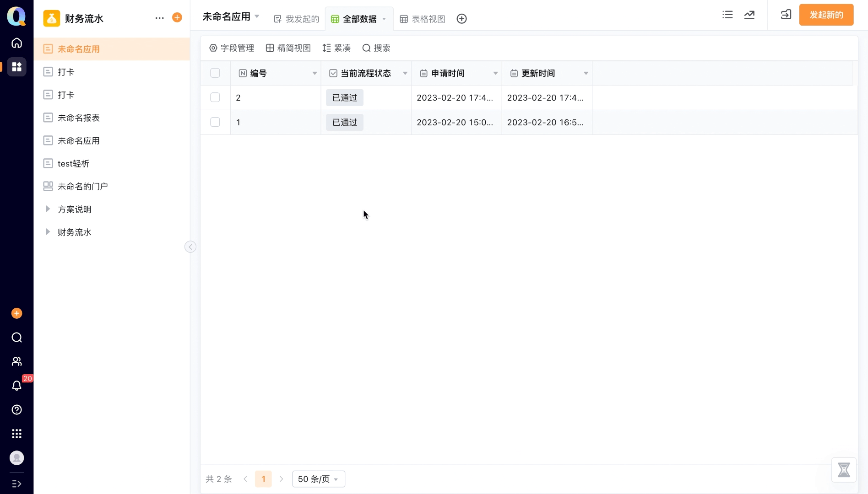Click the orange plus icon in left rail
This screenshot has width=868, height=494.
coord(16,313)
